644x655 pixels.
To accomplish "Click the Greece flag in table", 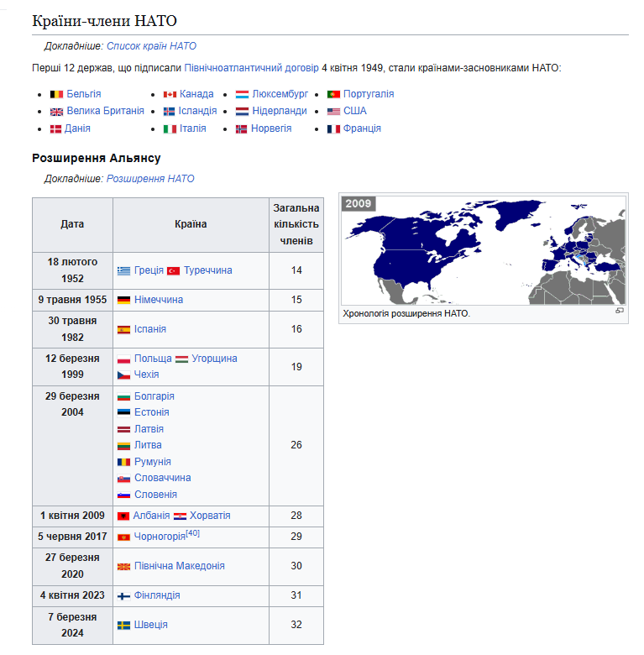I will point(123,271).
